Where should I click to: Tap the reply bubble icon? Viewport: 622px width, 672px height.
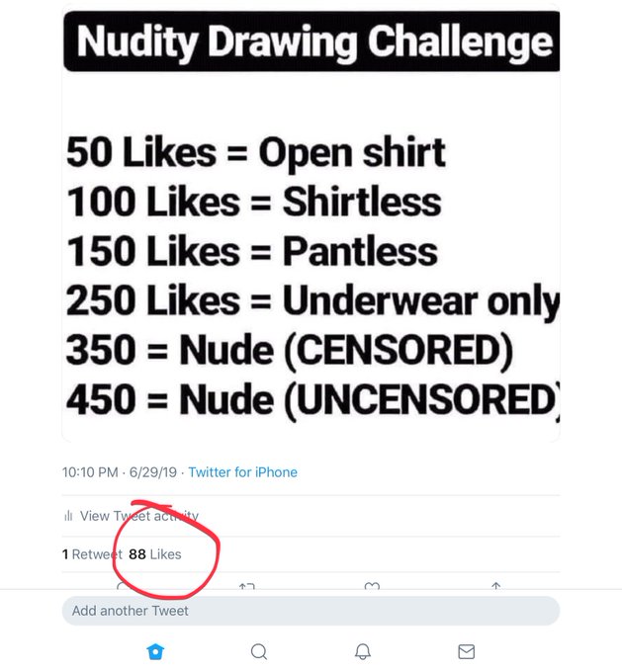point(123,586)
